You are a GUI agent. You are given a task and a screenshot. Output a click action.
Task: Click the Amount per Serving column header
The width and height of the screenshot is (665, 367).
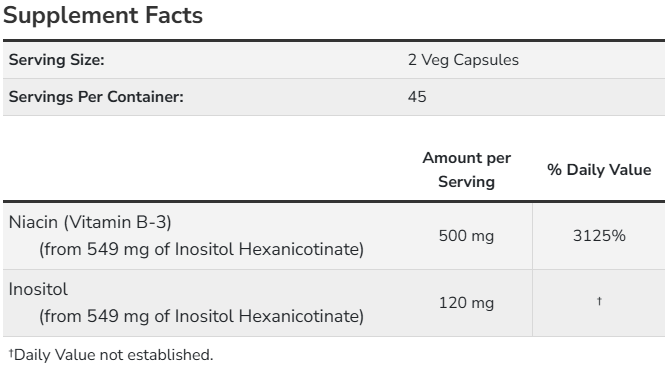coord(467,170)
